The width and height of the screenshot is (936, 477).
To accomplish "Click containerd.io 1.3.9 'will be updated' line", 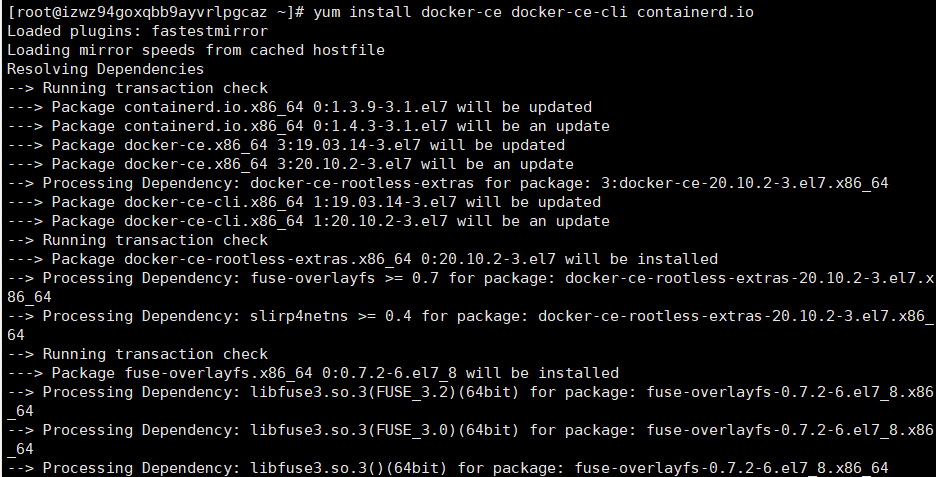I will [300, 107].
